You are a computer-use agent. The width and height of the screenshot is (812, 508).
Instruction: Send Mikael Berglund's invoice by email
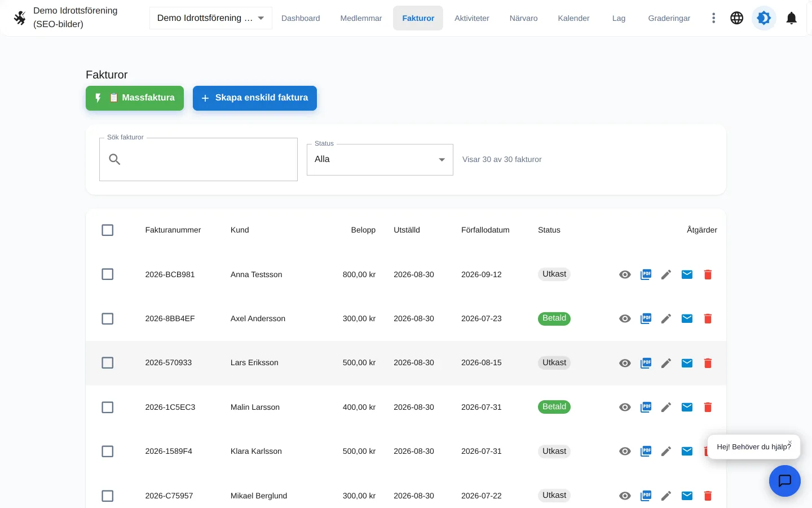pyautogui.click(x=687, y=496)
